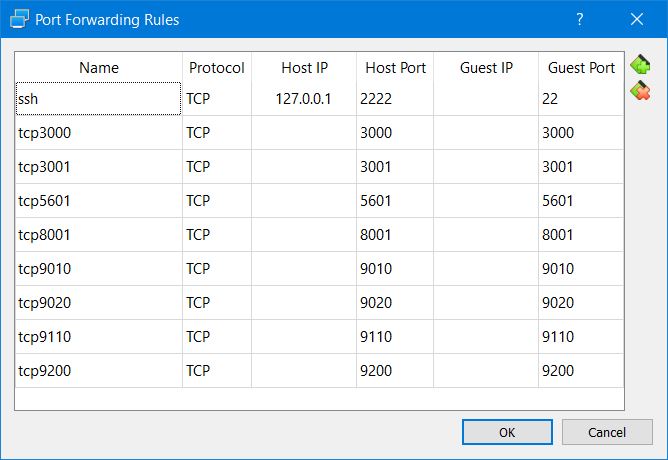Select the 127.0.0.1 host IP cell
This screenshot has height=460, width=668.
(x=303, y=99)
